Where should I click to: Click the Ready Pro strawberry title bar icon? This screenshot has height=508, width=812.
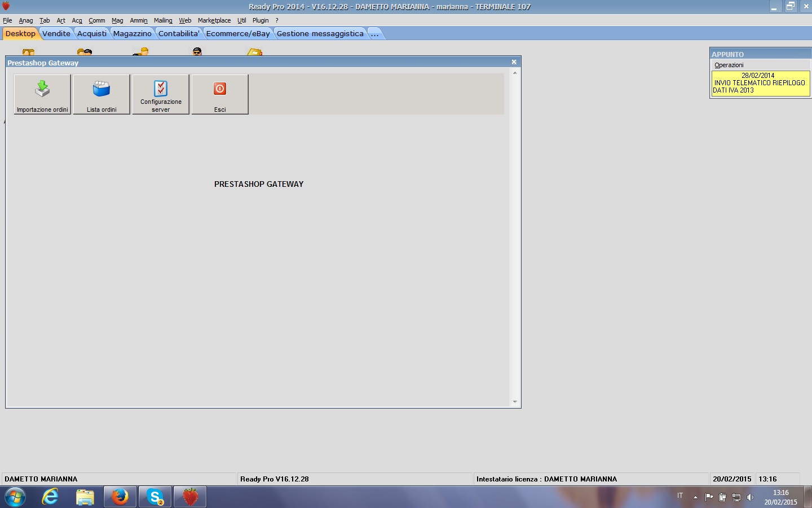(x=6, y=6)
